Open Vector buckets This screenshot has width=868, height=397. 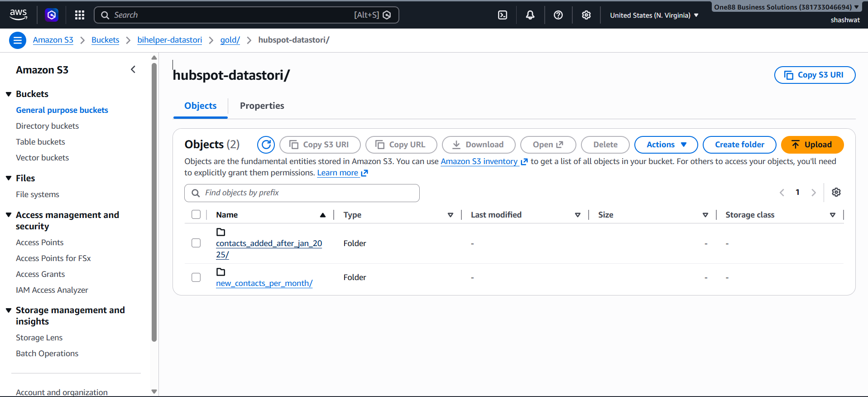point(42,158)
